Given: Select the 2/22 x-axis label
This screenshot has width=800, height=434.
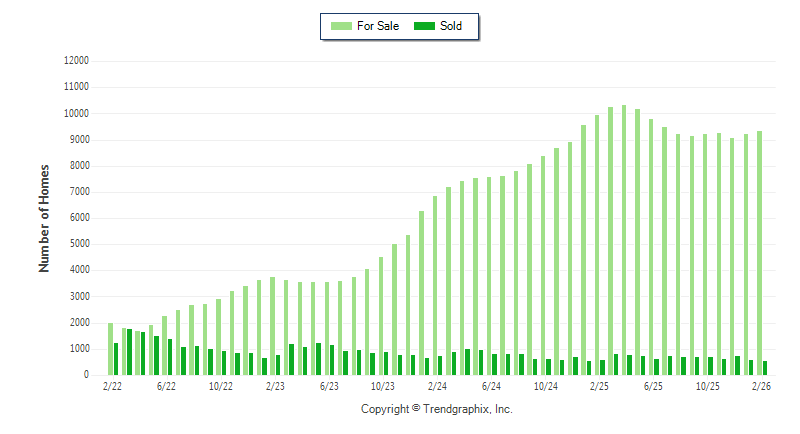Looking at the screenshot, I should tap(113, 386).
